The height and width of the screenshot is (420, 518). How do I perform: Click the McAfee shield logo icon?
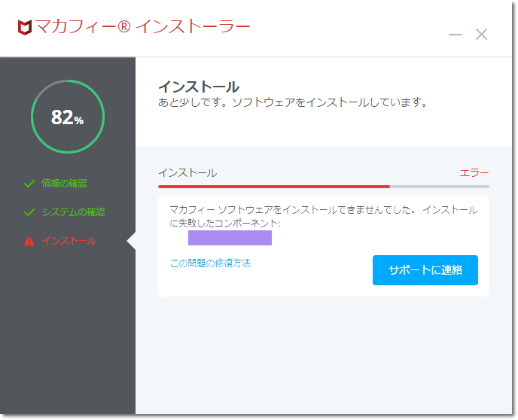point(25,27)
